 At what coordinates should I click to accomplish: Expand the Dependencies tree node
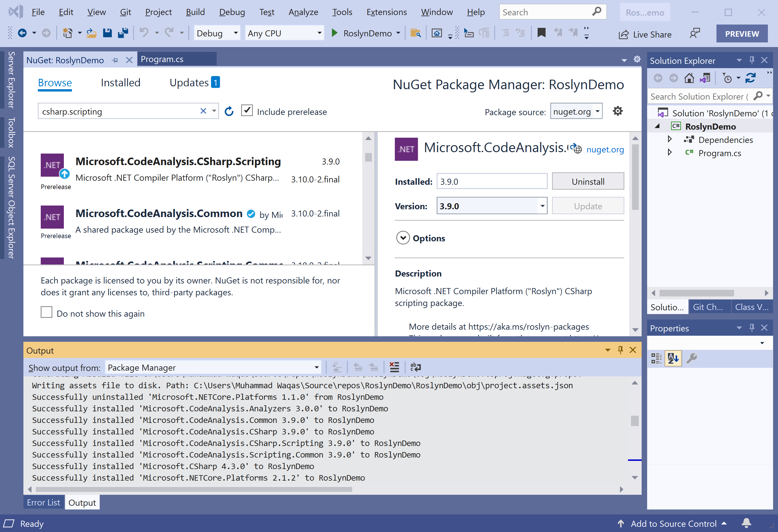(670, 139)
